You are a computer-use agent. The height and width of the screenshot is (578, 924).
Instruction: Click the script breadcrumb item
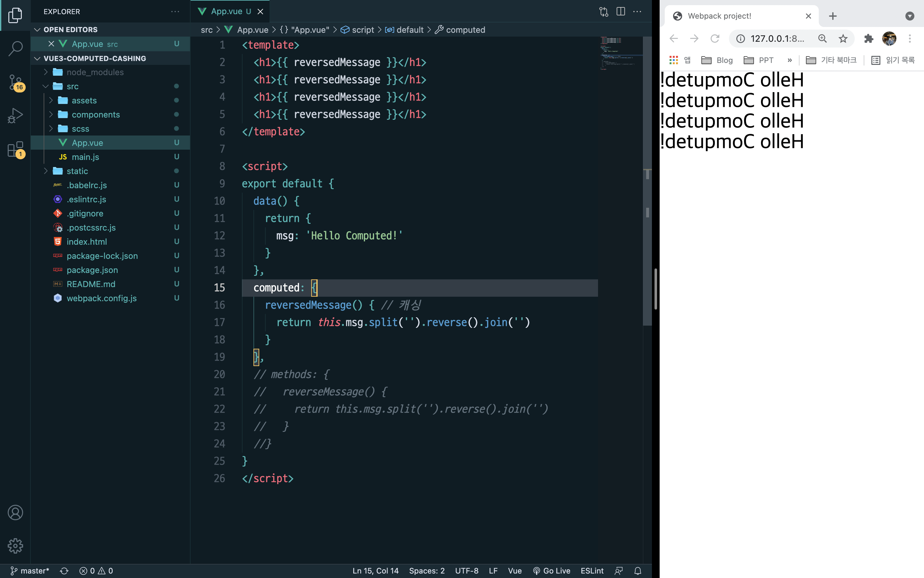point(357,30)
